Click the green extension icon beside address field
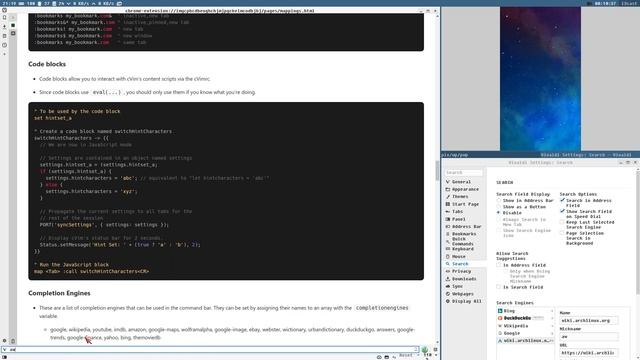 424,349
